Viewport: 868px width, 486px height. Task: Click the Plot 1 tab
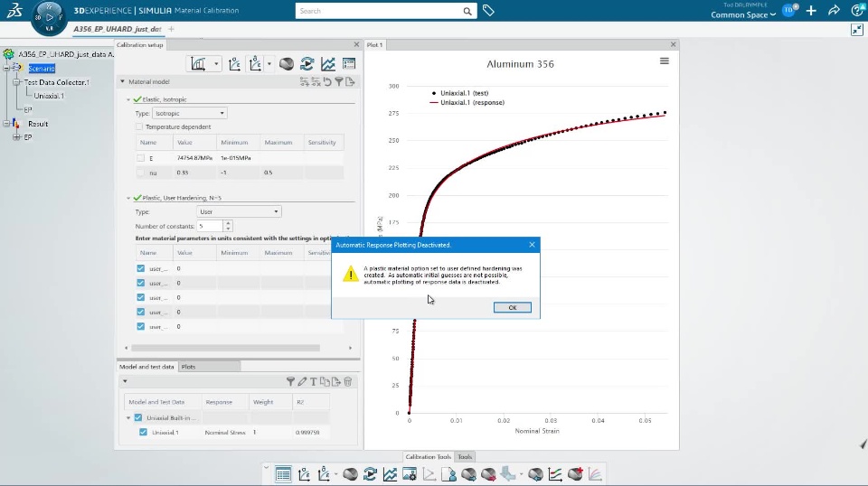[x=374, y=45]
